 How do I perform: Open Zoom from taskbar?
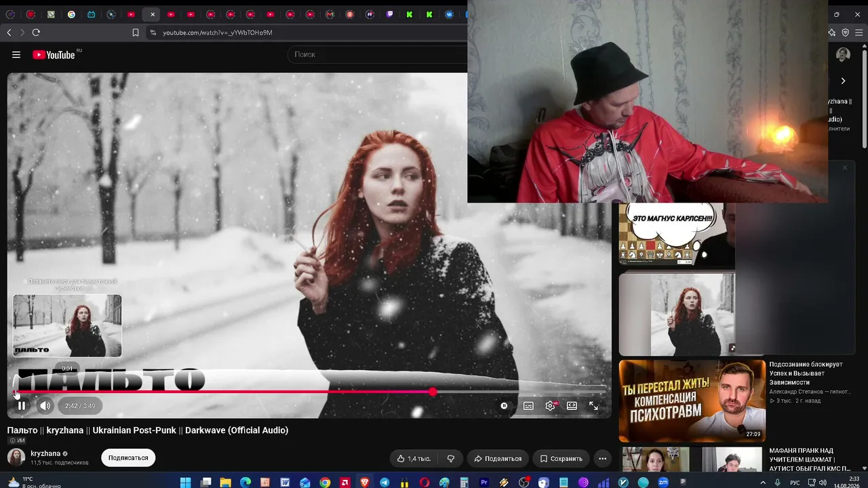(x=663, y=483)
